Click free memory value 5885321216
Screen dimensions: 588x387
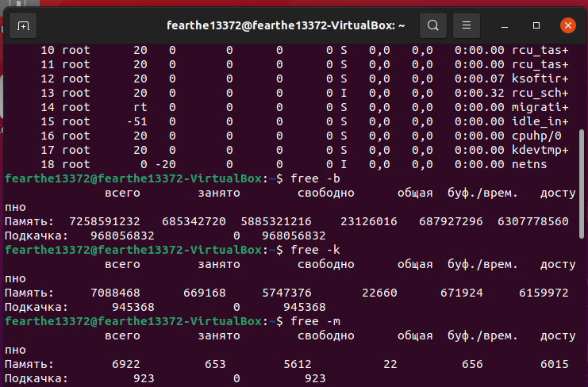(x=276, y=221)
